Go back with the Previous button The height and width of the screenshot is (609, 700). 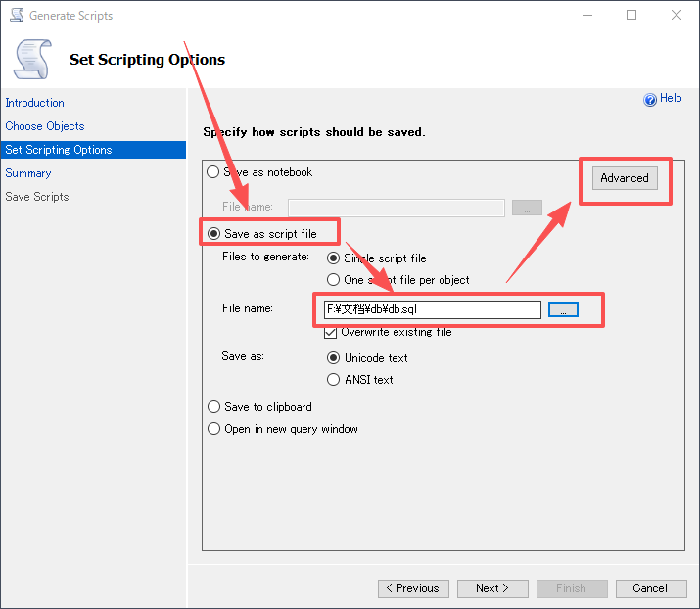(x=413, y=588)
